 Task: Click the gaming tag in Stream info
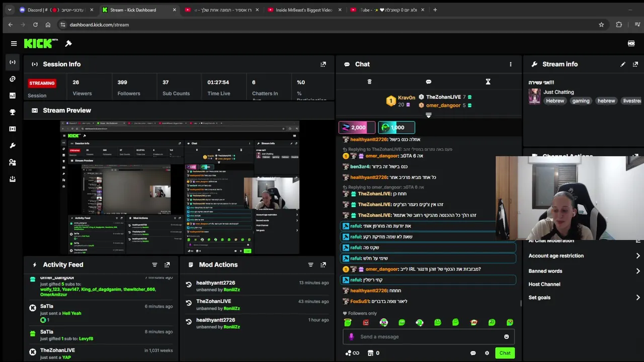[581, 101]
